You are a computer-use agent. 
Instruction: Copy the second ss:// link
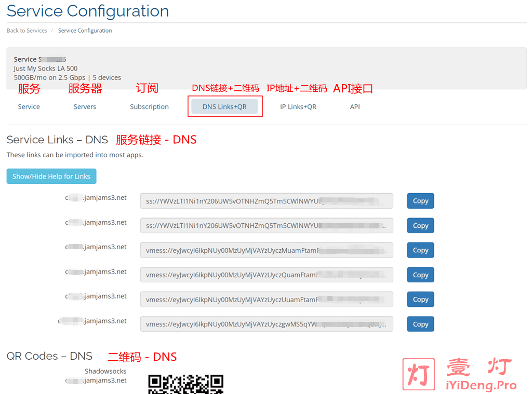420,225
